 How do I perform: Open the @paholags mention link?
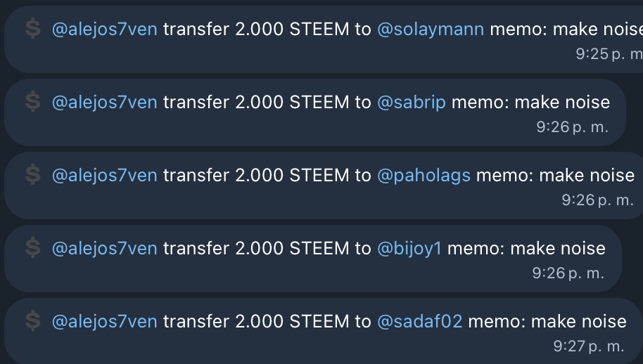(x=424, y=176)
